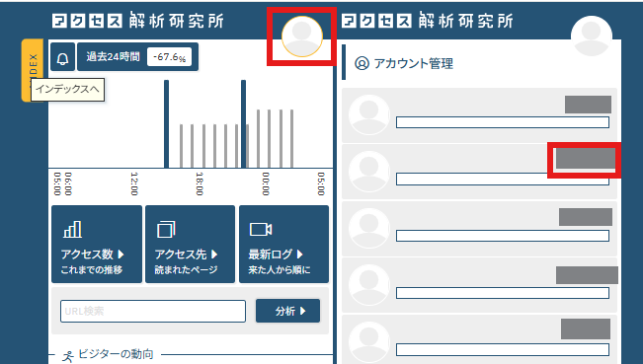The image size is (643, 364).
Task: Click the text field in first account row
Action: tap(503, 122)
